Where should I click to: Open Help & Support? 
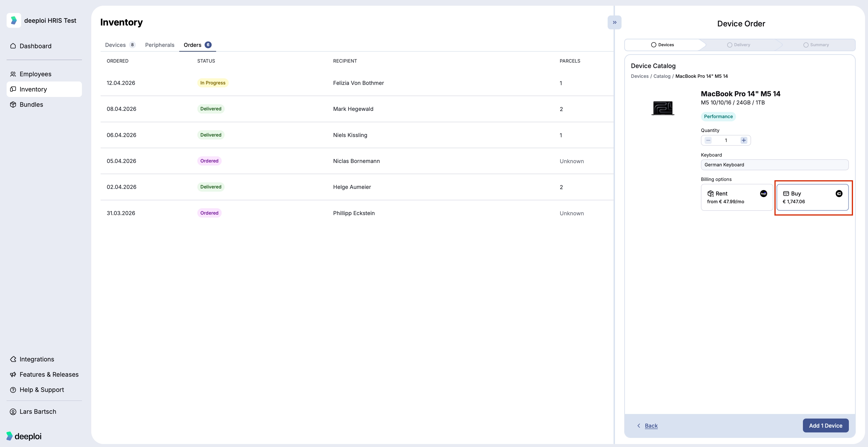(44, 390)
